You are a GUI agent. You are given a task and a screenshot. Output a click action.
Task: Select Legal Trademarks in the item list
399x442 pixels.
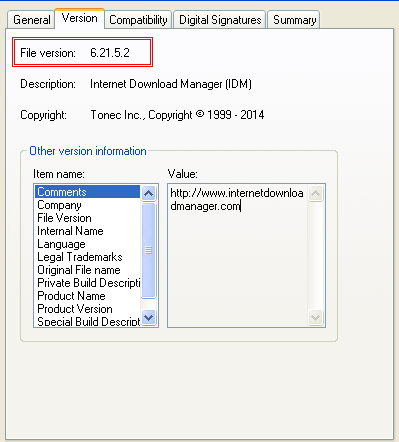click(87, 257)
